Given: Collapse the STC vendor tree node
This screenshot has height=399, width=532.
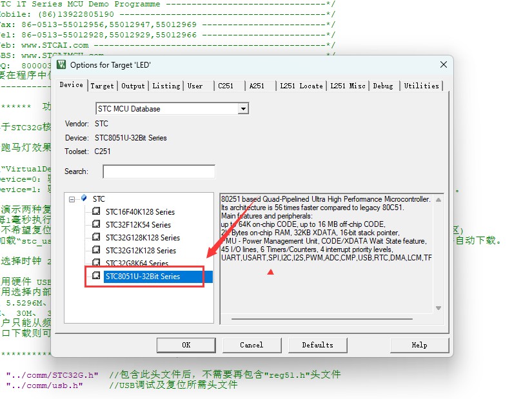Looking at the screenshot, I should coord(72,199).
